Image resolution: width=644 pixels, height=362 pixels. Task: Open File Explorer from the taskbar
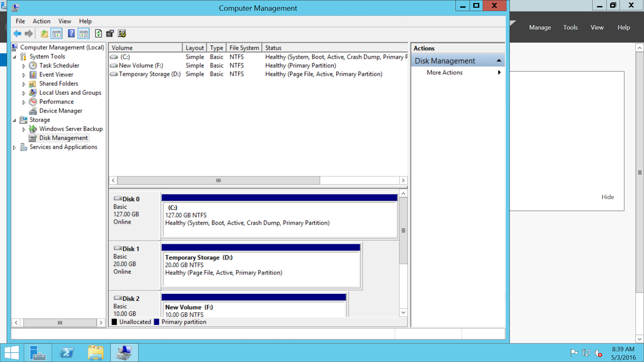[96, 353]
